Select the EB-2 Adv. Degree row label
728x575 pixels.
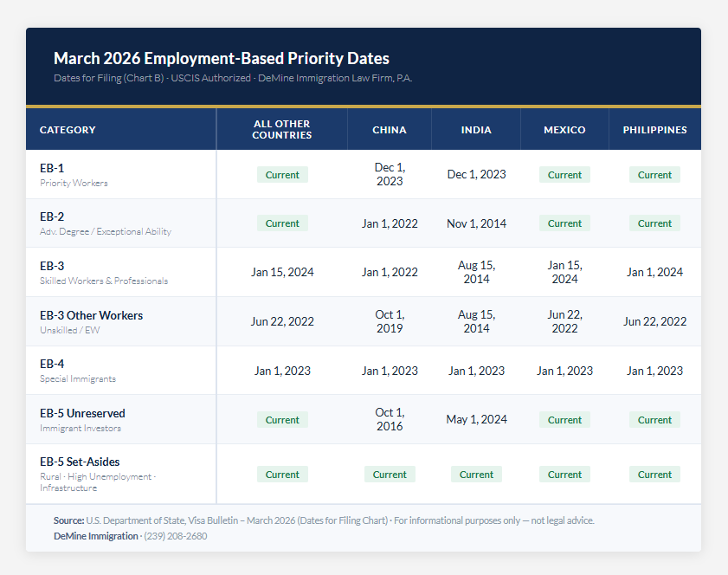tap(105, 223)
